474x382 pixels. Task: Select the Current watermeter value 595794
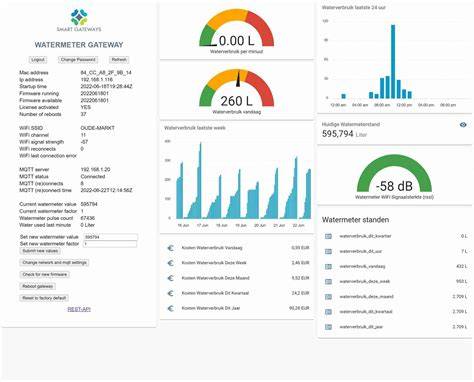coord(89,204)
